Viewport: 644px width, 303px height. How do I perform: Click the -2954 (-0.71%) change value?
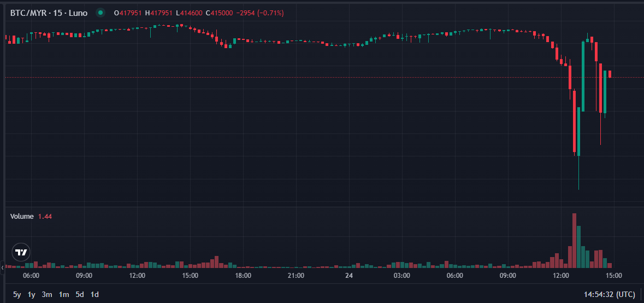[259, 13]
